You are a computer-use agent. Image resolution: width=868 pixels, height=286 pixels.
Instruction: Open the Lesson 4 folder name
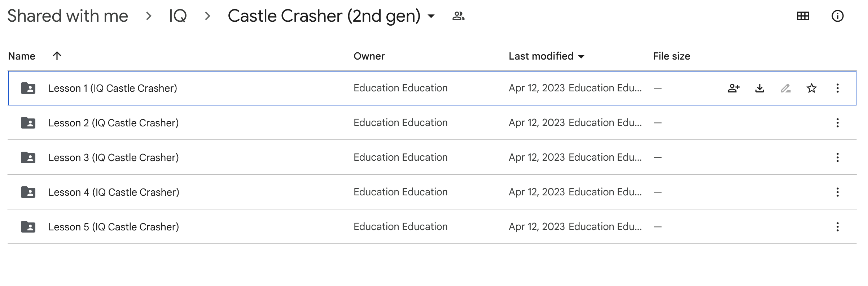[x=114, y=192]
